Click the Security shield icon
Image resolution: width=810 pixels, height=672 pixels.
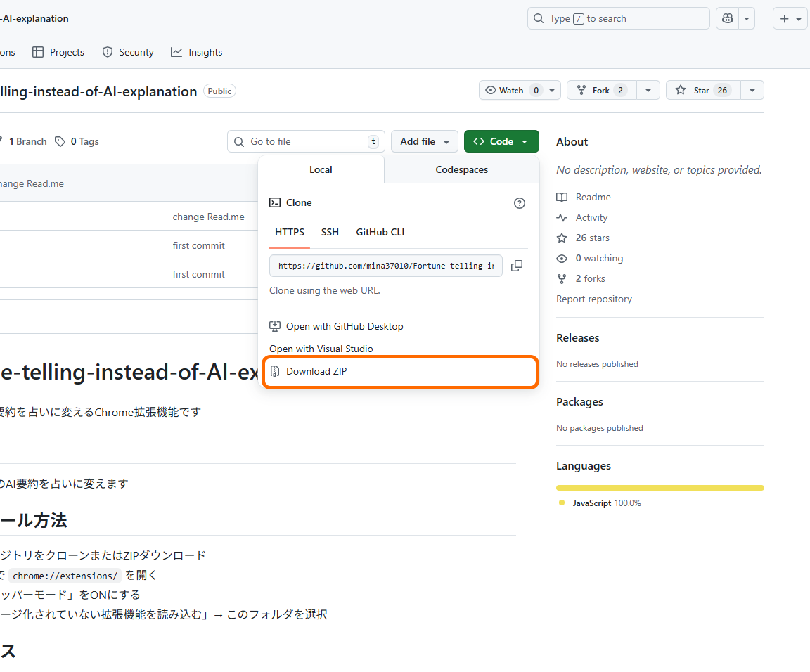[108, 52]
